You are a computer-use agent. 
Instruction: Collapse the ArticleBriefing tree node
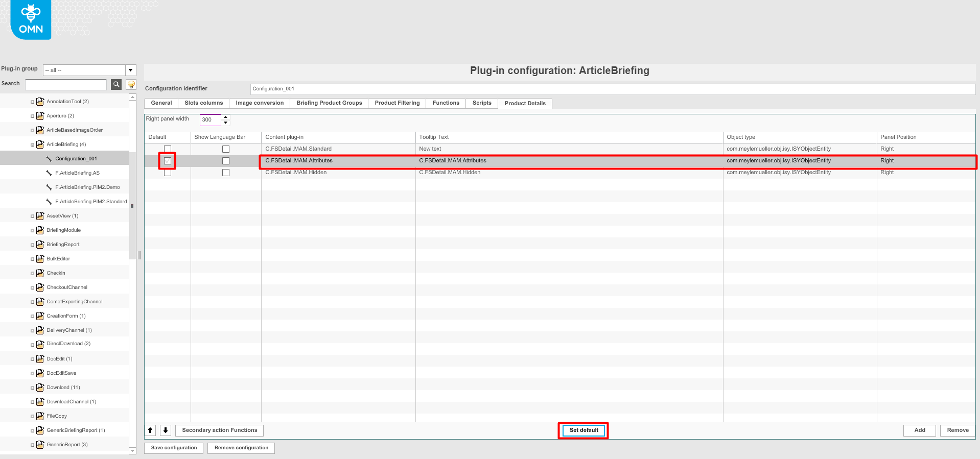click(x=33, y=145)
